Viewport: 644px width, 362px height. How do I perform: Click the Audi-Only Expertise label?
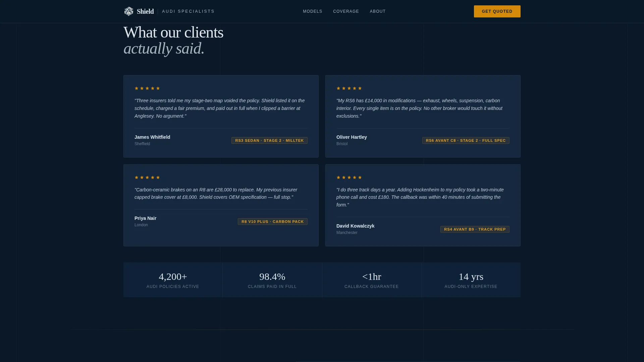(x=471, y=287)
